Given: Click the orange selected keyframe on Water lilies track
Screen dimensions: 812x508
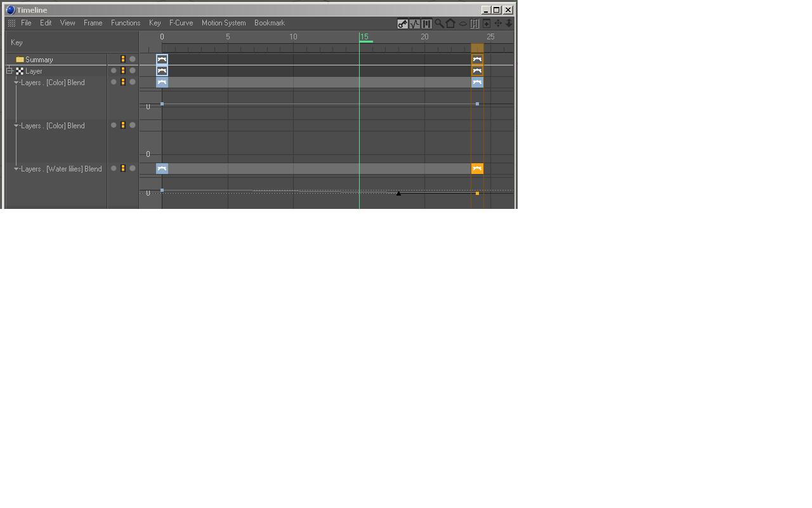Looking at the screenshot, I should (477, 168).
